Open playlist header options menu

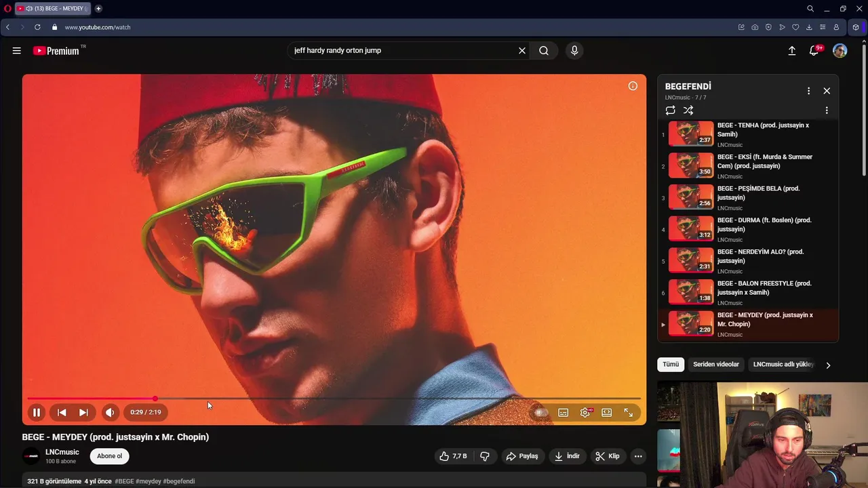(x=808, y=91)
